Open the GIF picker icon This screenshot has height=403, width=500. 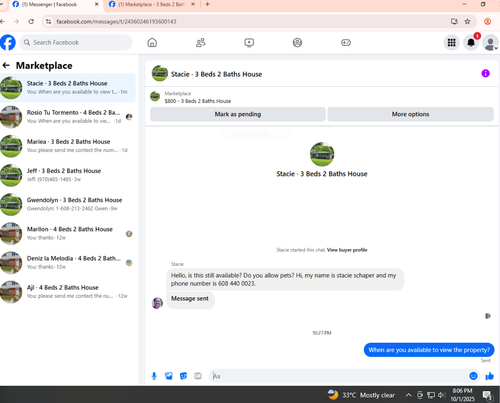198,376
